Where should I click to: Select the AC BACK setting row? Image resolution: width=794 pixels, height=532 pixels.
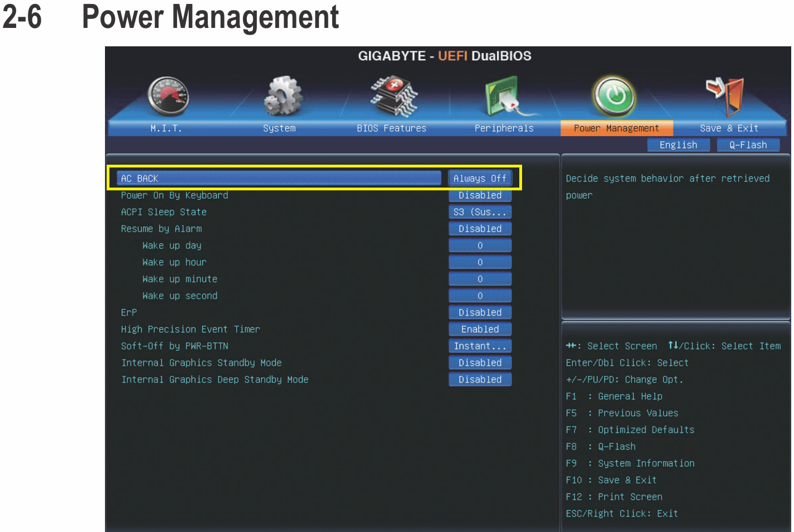coord(279,179)
